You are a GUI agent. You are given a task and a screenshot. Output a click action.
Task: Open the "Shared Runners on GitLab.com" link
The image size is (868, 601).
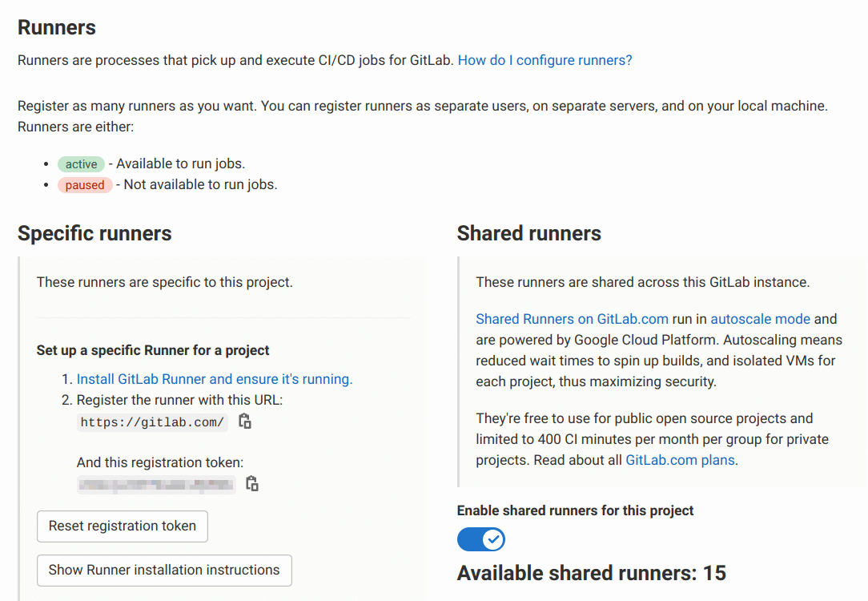[572, 319]
